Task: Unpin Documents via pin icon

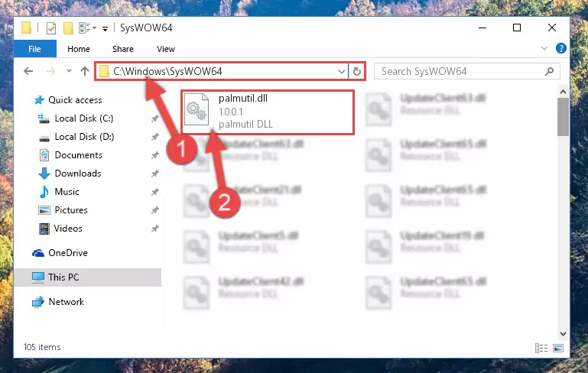Action: (155, 156)
